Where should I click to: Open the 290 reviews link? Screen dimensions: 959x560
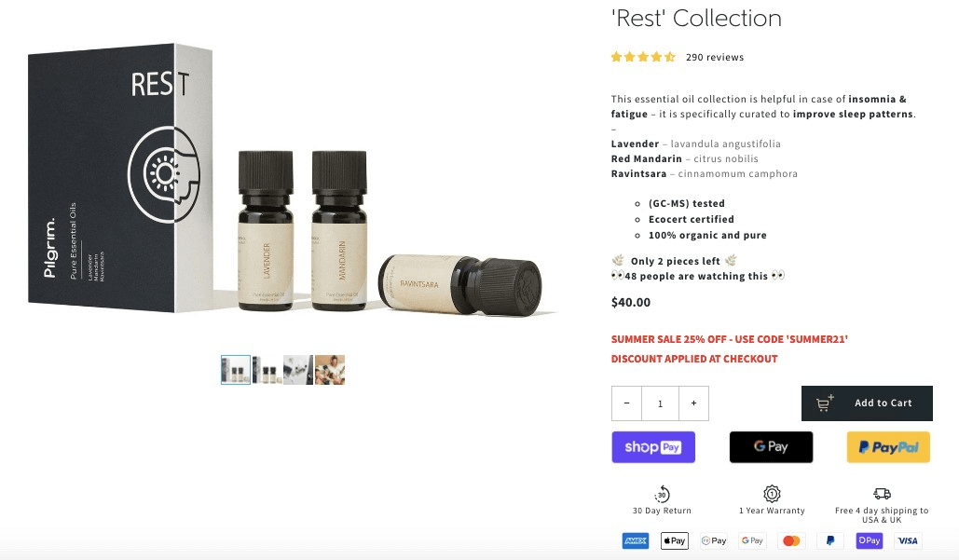(715, 57)
